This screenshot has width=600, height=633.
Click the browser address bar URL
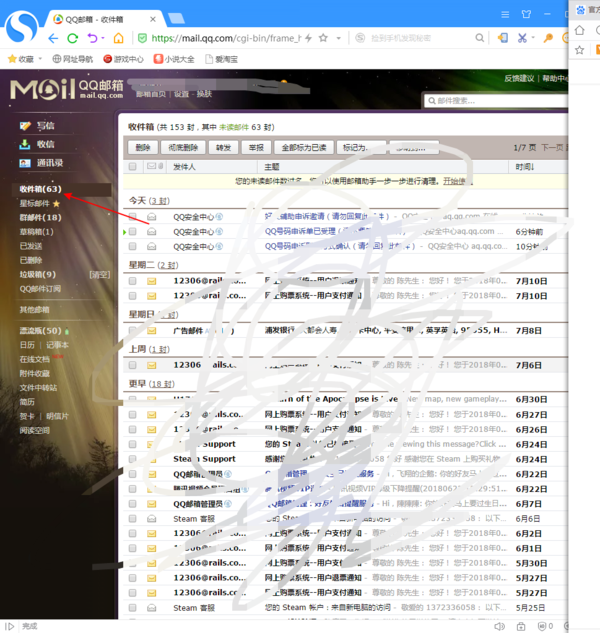point(226,38)
